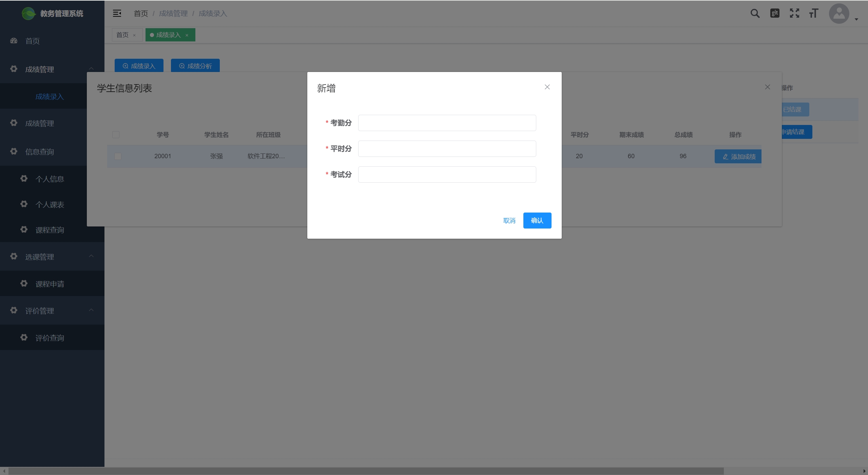The width and height of the screenshot is (868, 475).
Task: Close the 新增 dialog with X
Action: coord(547,87)
